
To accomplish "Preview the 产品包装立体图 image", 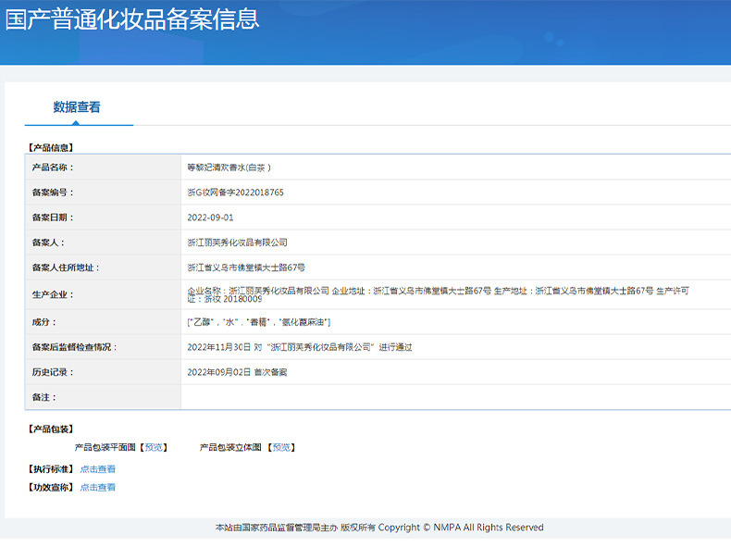I will coord(281,447).
